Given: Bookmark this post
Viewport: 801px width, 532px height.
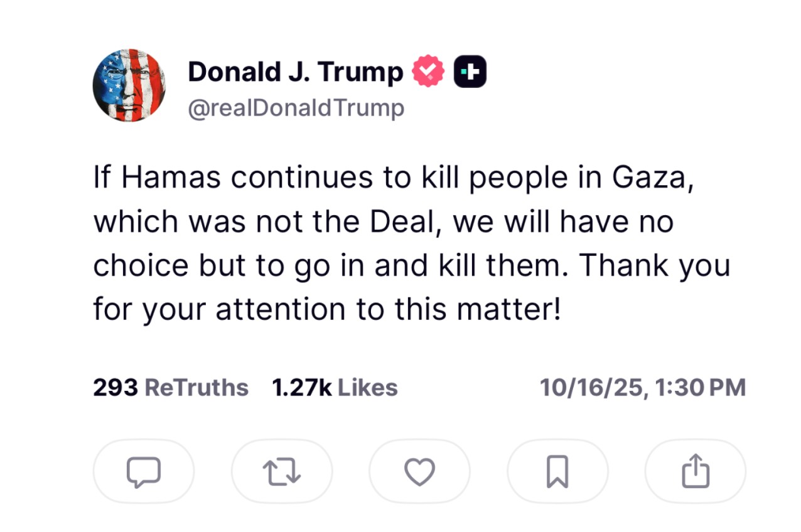Looking at the screenshot, I should pyautogui.click(x=557, y=471).
